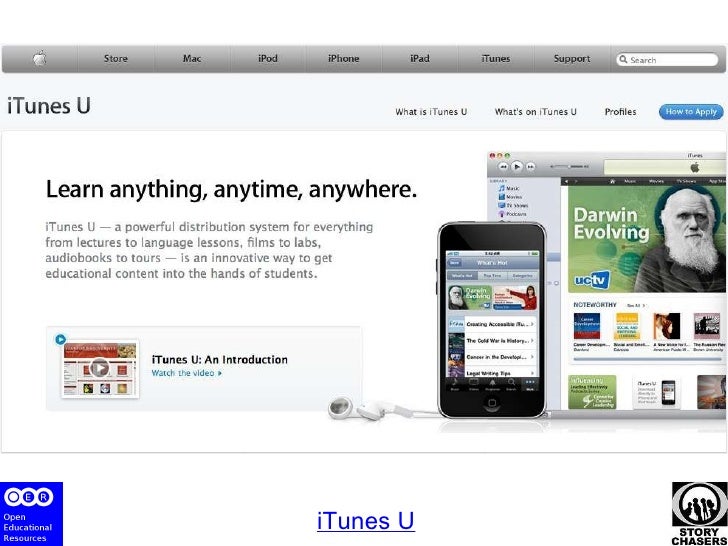The image size is (728, 546).
Task: Click iTunes U: An Introduction title
Action: (x=220, y=360)
